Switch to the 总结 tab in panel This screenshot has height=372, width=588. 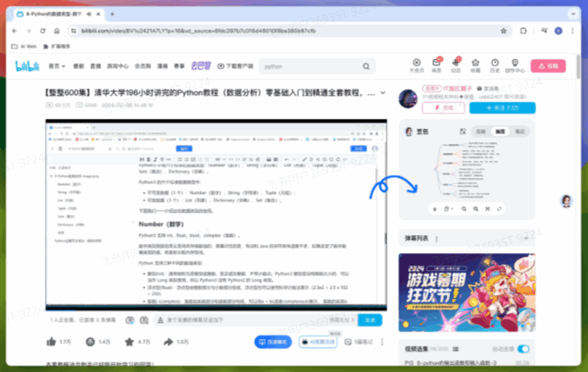[481, 131]
